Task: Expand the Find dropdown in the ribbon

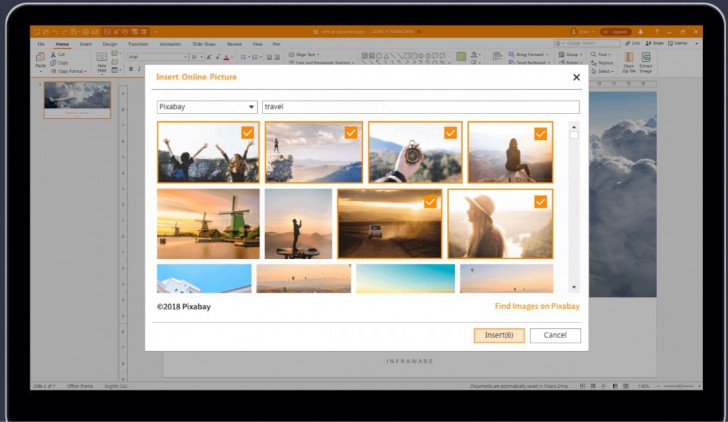Action: click(x=610, y=55)
